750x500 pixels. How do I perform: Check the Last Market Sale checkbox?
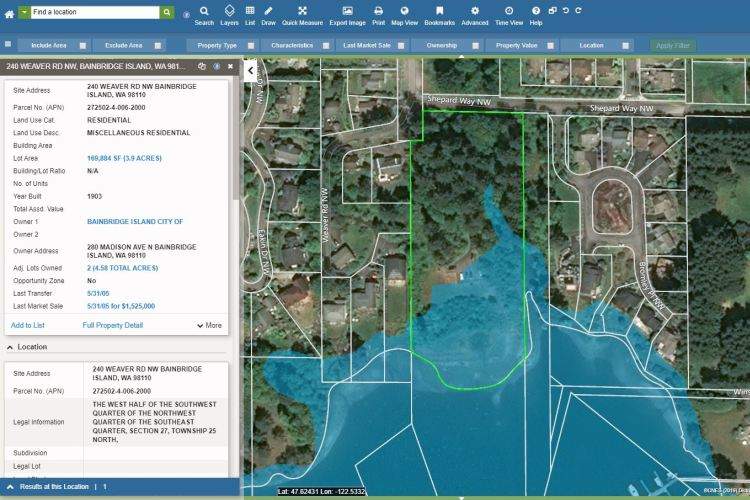click(401, 46)
